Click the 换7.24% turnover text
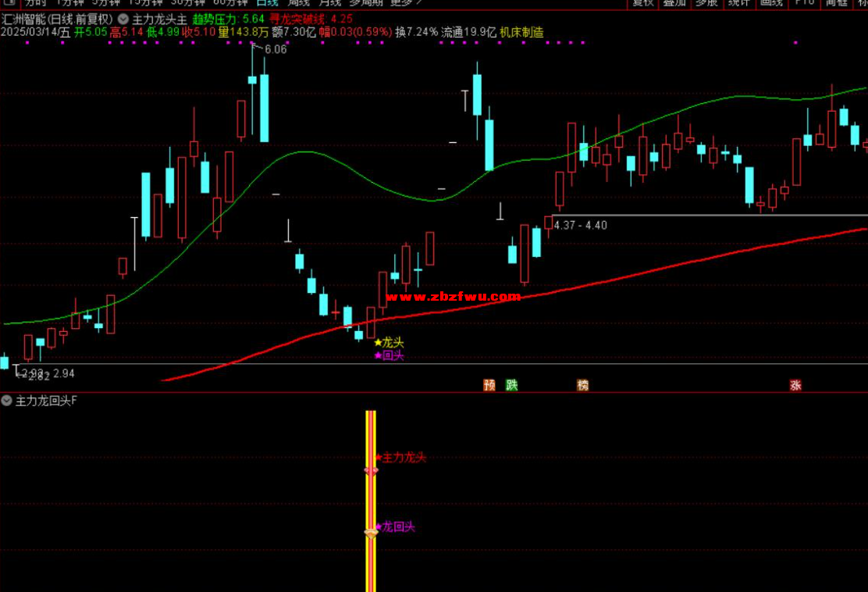 416,32
